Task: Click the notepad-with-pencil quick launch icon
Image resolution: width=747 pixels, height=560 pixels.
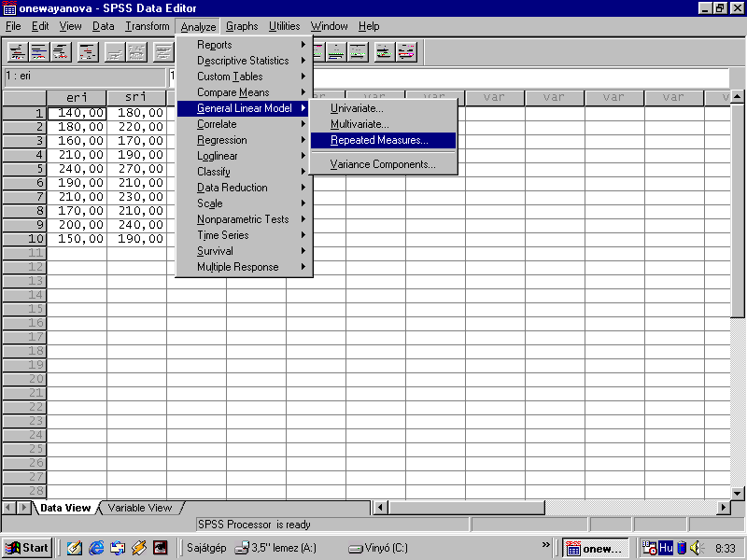Action: [75, 548]
